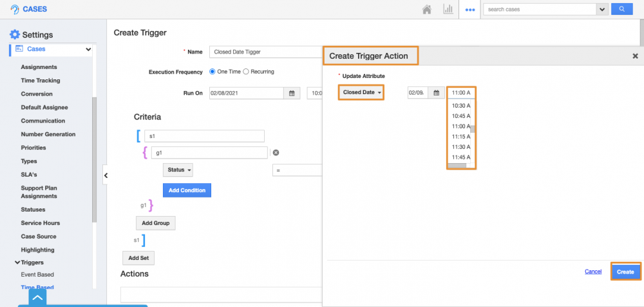The height and width of the screenshot is (307, 644).
Task: Choose 11:30 A from the time list
Action: [x=460, y=147]
